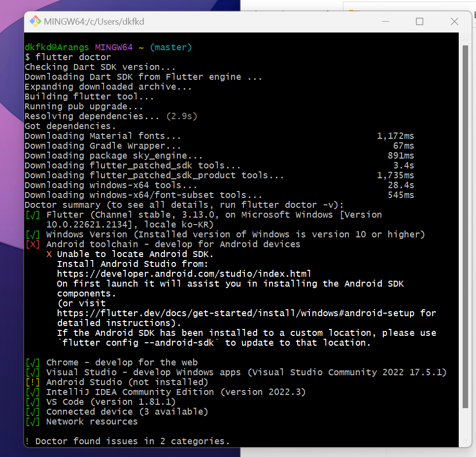Screen dimensions: 476x457
Task: Click the 545ms timing value
Action: pyautogui.click(x=401, y=195)
